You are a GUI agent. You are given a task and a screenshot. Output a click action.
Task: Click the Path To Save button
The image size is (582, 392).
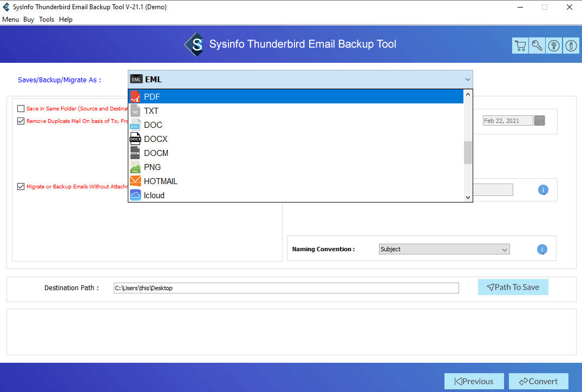[513, 287]
